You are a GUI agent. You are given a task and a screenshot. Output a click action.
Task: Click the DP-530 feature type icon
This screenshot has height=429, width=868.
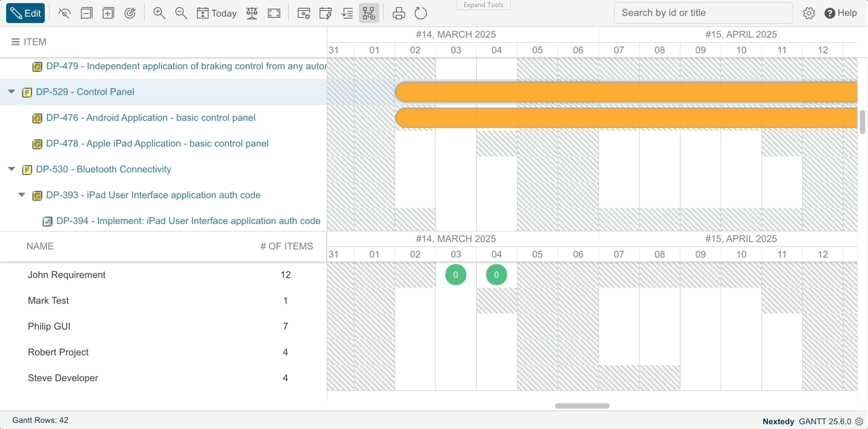click(x=27, y=170)
